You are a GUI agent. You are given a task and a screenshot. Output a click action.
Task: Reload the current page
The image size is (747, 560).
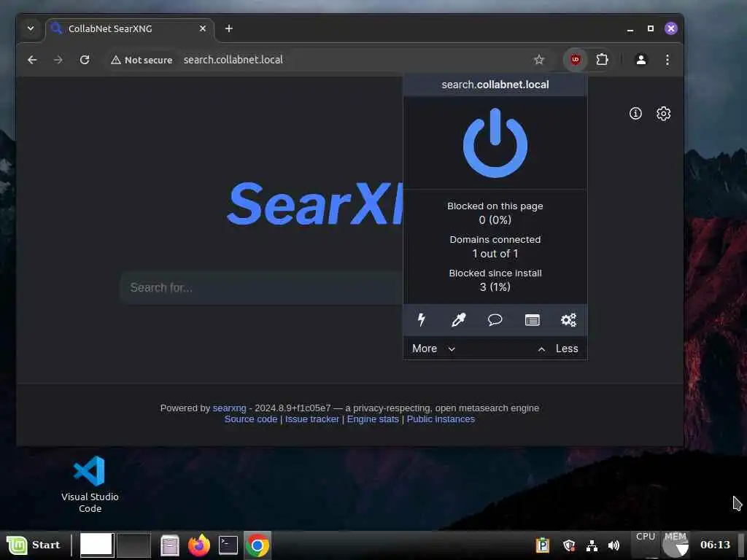(85, 60)
